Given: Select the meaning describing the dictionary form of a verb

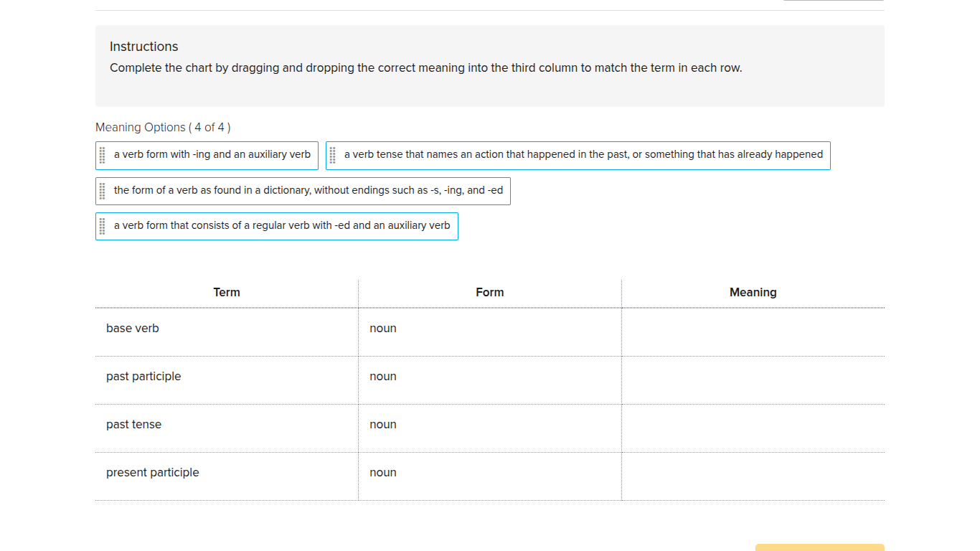Looking at the screenshot, I should [308, 191].
